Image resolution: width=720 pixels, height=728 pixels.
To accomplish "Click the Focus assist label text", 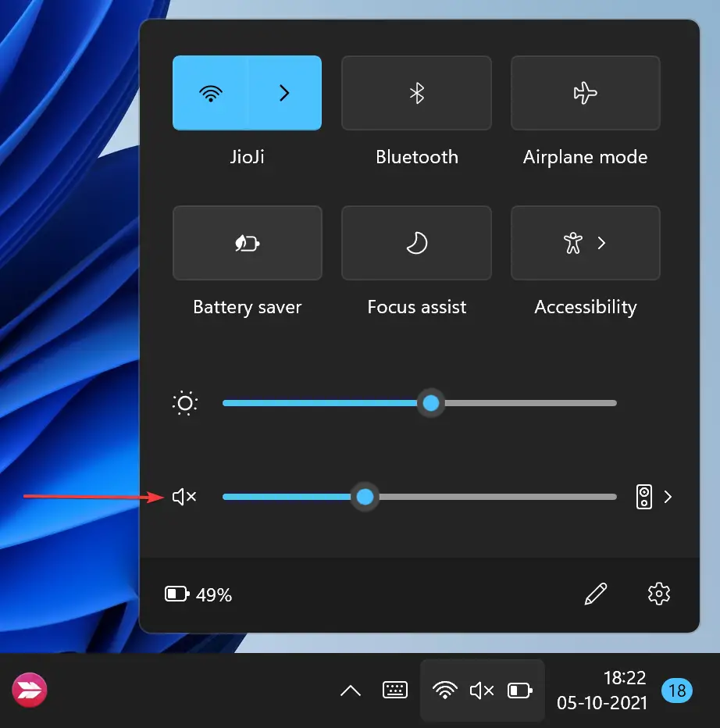I will [x=417, y=307].
